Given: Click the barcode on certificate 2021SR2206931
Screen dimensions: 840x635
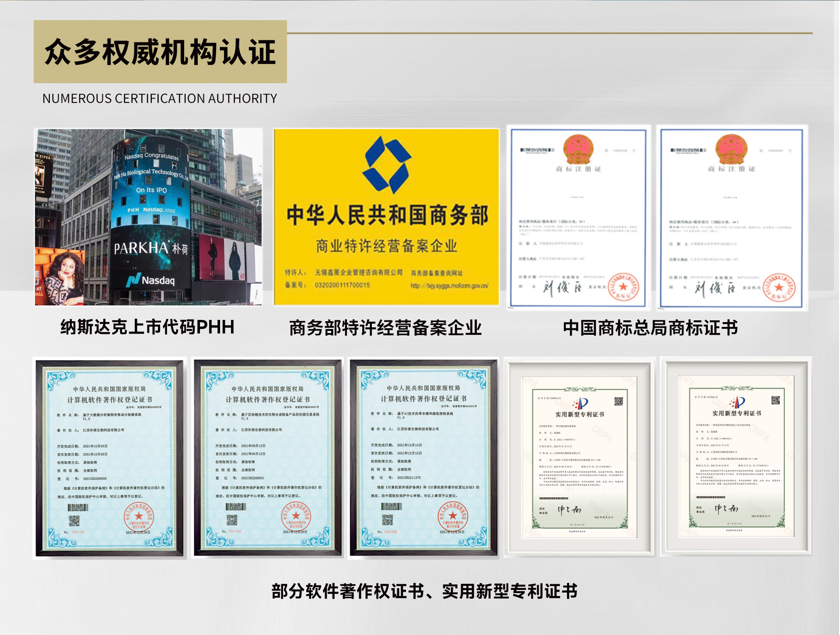Looking at the screenshot, I should pyautogui.click(x=236, y=507).
